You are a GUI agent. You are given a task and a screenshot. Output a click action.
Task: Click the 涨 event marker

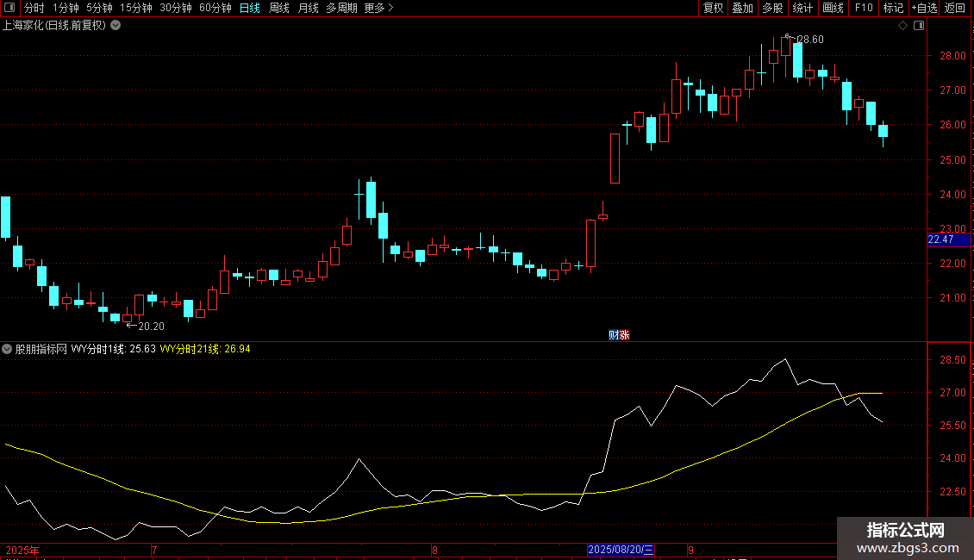point(624,335)
